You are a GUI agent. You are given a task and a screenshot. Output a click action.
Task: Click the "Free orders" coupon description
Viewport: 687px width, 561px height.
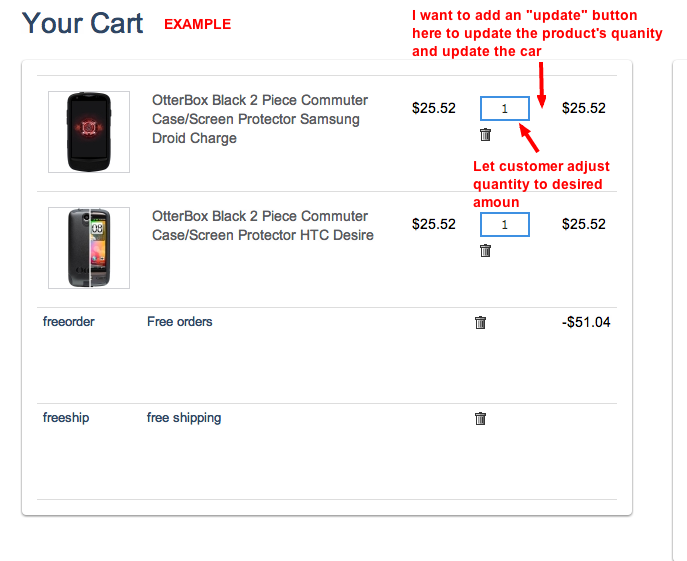(x=180, y=322)
